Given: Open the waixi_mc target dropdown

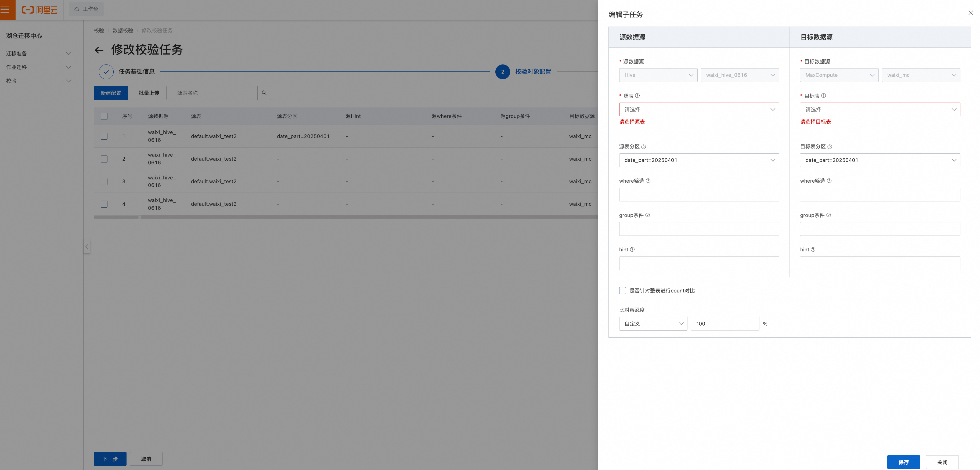Looking at the screenshot, I should click(921, 75).
